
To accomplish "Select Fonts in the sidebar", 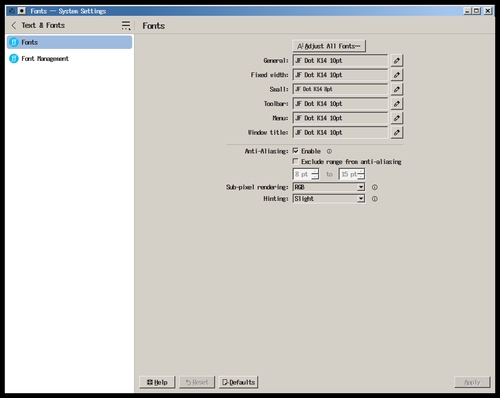I will (69, 42).
